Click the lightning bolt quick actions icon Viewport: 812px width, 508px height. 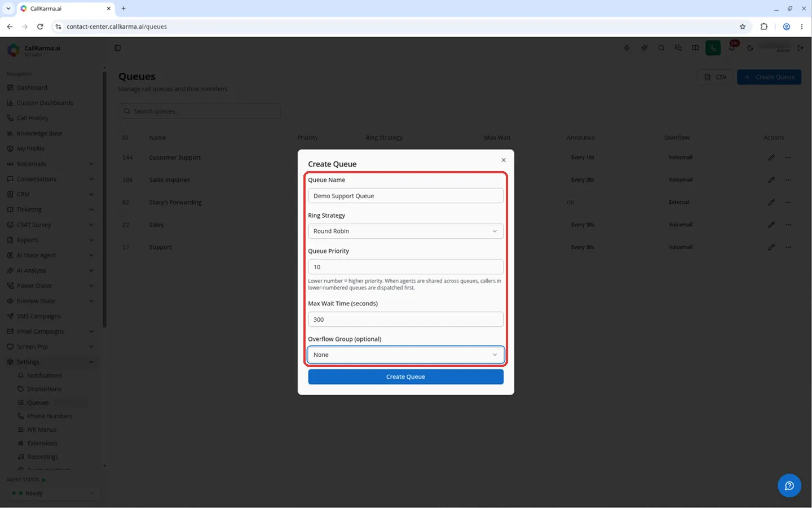[627, 48]
